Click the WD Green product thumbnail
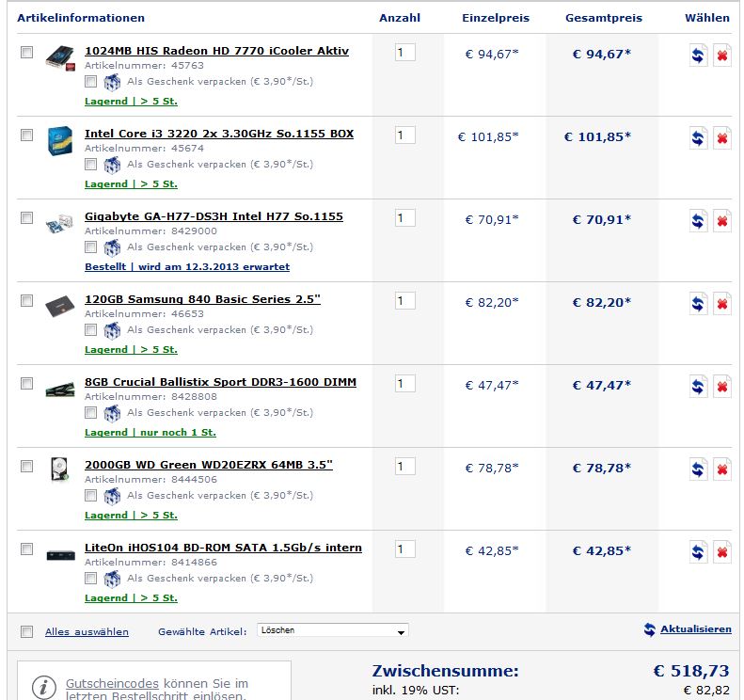 (60, 469)
